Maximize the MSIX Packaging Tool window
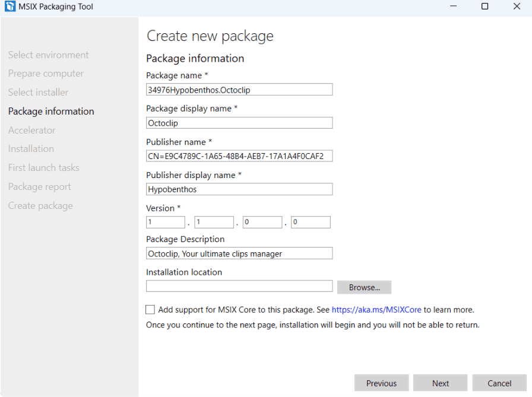Screen dimensions: 532x397 (x=484, y=7)
